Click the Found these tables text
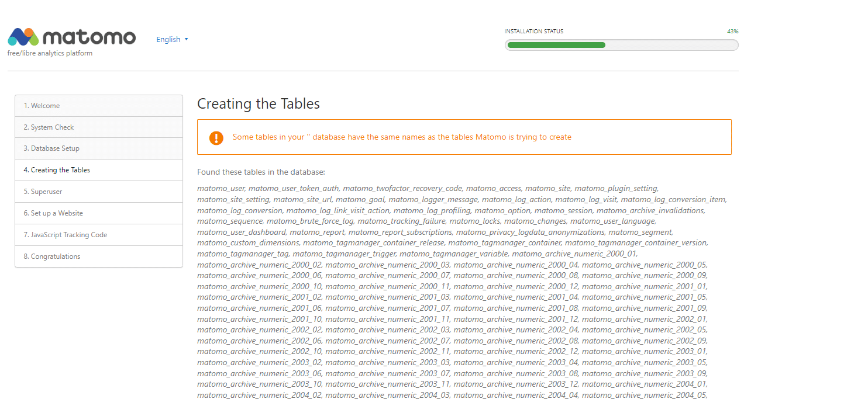 (261, 172)
